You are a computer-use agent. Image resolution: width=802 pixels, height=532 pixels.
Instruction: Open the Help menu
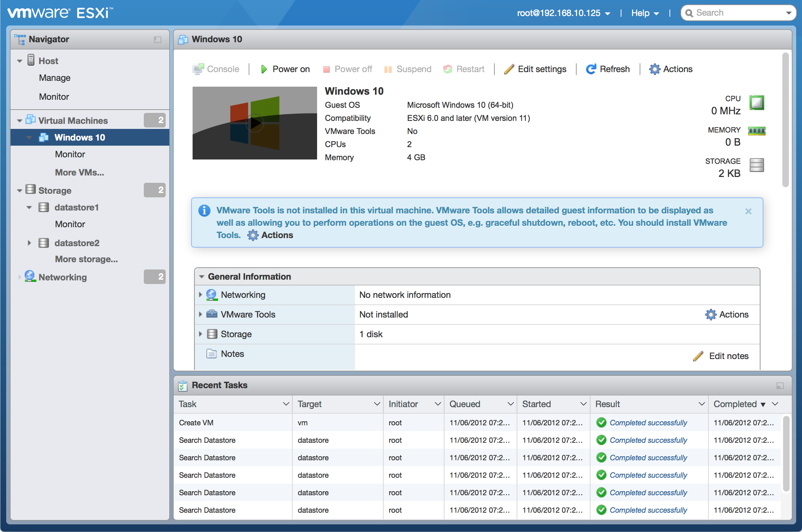point(645,13)
